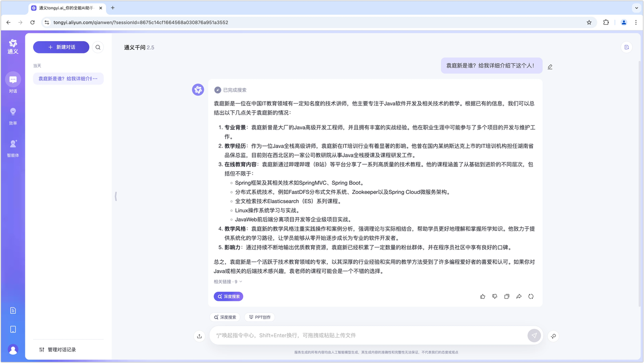View site information icon in address bar
Viewport: 644px width, 363px height.
47,23
